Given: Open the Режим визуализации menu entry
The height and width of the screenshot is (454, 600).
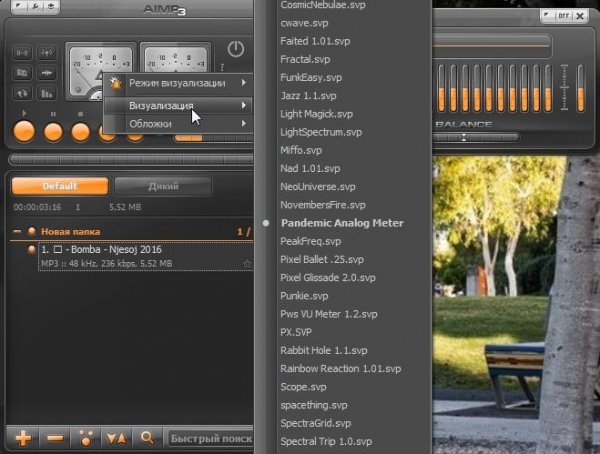Looking at the screenshot, I should pyautogui.click(x=178, y=83).
